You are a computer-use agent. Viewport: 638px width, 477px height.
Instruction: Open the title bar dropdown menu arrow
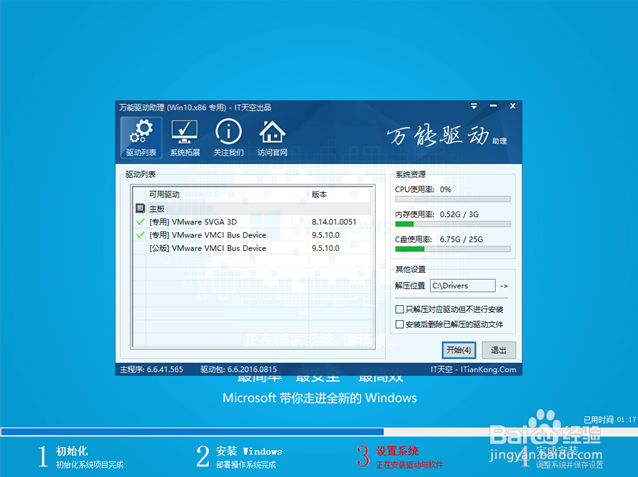tap(474, 106)
